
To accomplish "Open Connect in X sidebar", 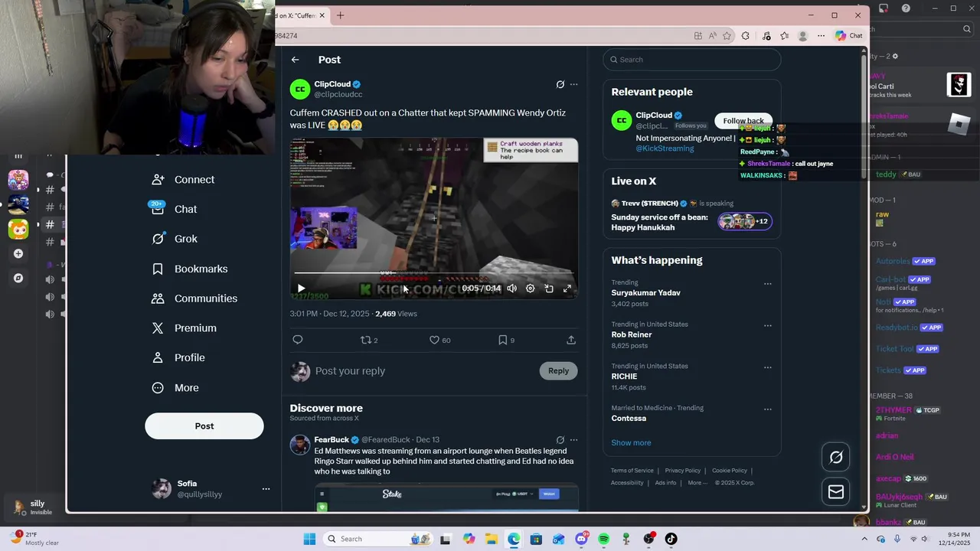I will click(x=183, y=180).
